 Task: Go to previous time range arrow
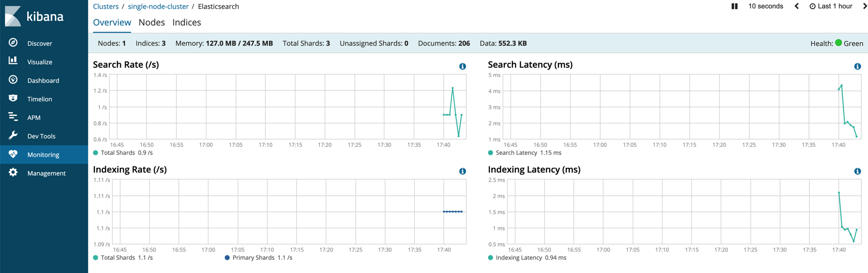[x=797, y=6]
